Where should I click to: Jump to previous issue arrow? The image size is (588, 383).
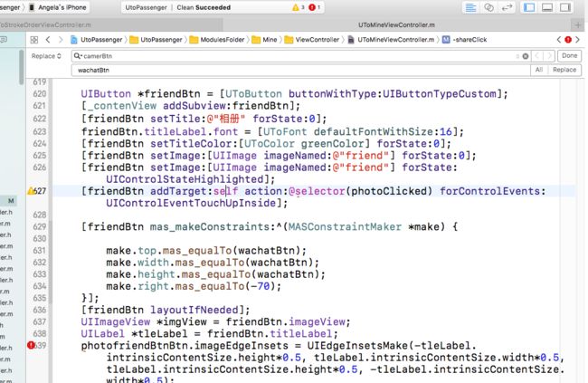[x=559, y=40]
